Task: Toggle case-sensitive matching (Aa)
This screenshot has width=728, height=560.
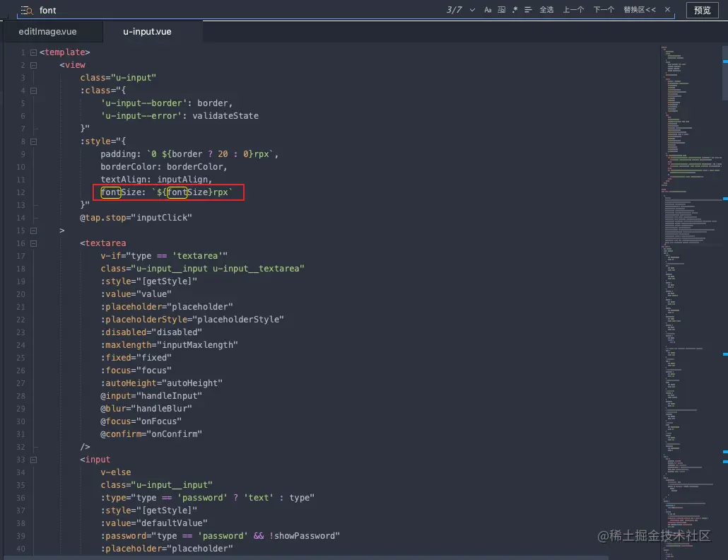Action: pos(488,10)
